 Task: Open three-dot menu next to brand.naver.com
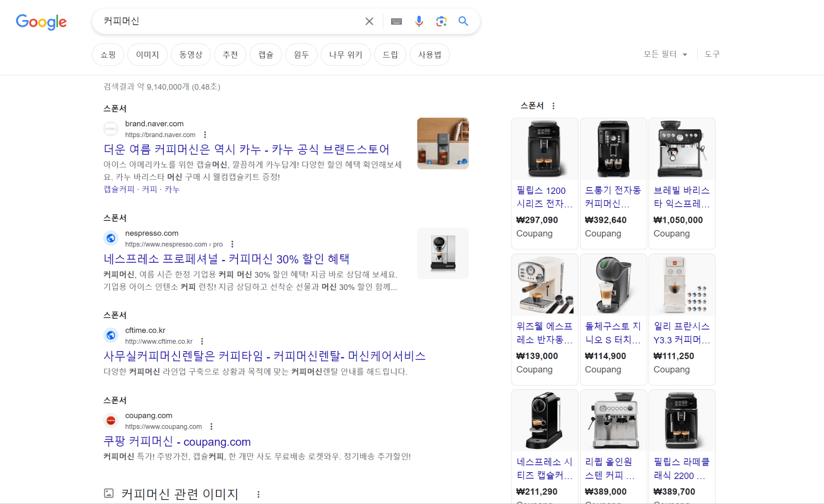click(205, 135)
